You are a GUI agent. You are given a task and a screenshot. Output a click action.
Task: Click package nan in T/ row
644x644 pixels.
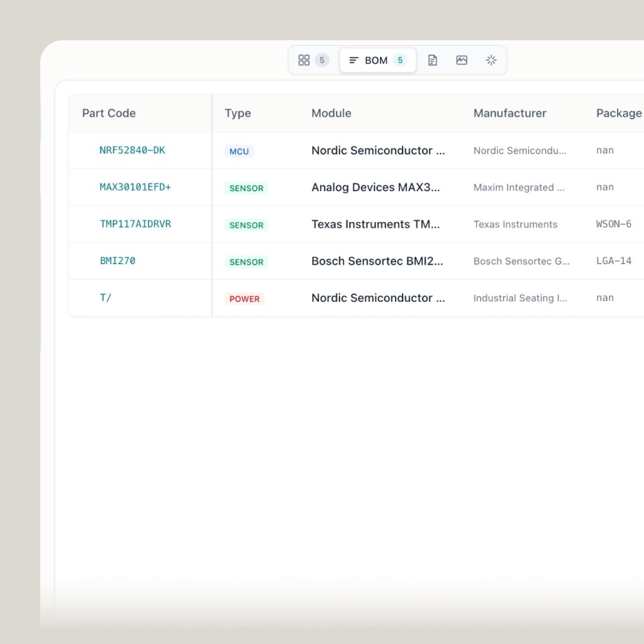click(605, 297)
